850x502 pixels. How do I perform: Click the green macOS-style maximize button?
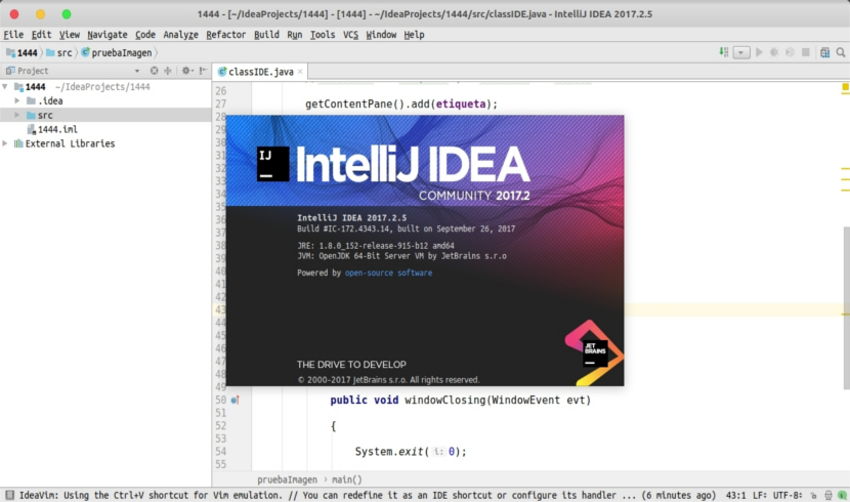[66, 14]
